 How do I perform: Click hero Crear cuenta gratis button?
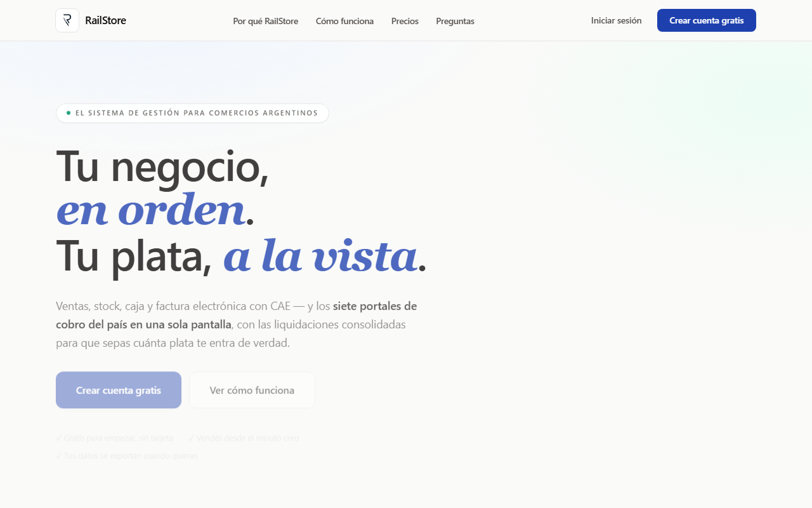pos(119,390)
